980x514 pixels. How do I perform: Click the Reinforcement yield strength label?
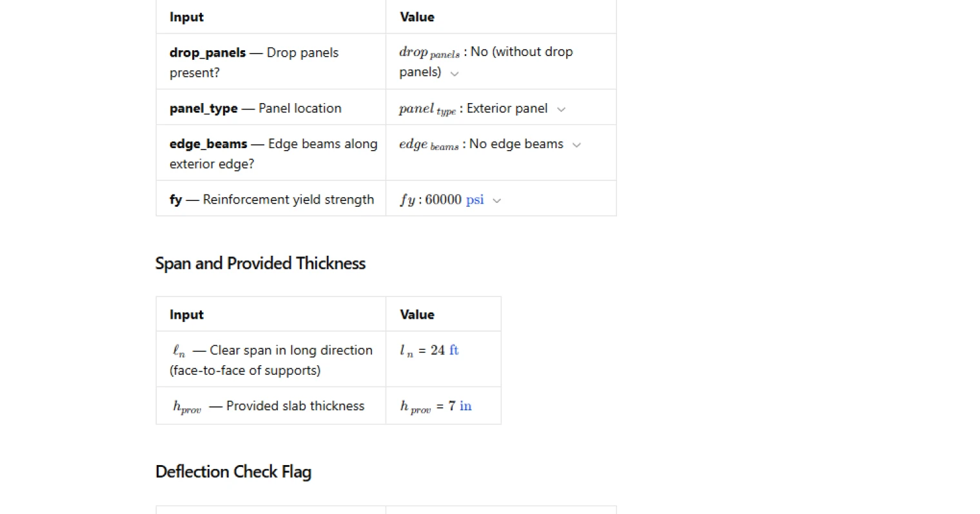click(x=288, y=200)
